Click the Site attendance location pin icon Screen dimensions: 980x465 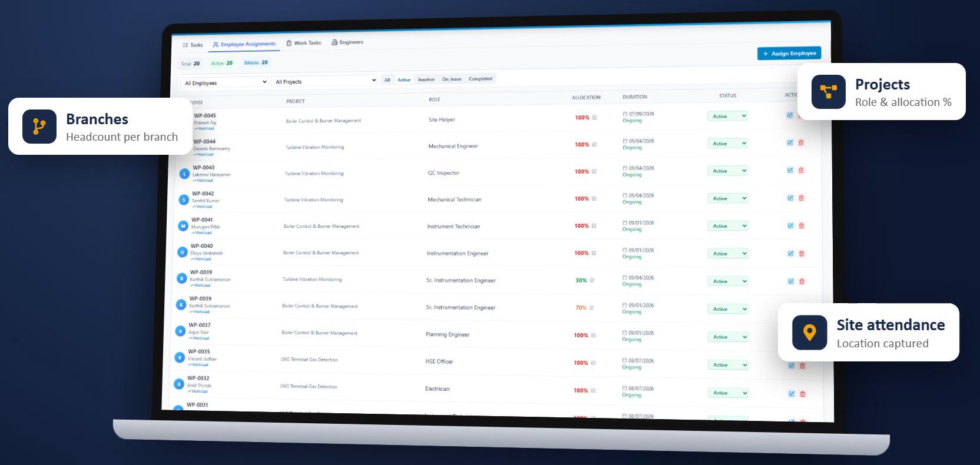(x=810, y=333)
